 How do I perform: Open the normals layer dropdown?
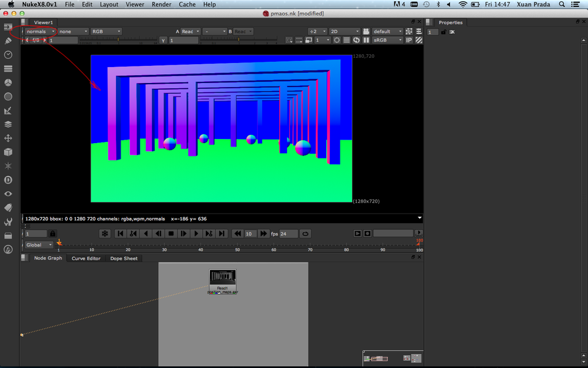[41, 32]
